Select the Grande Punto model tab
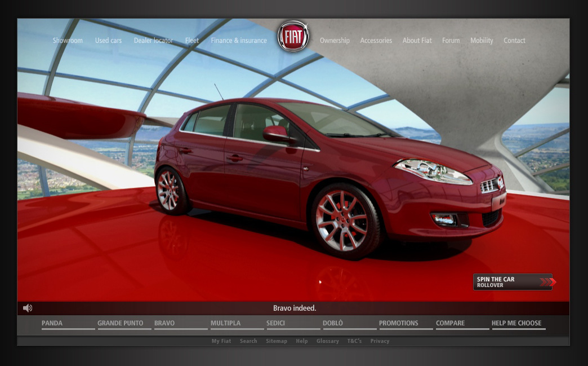 (x=124, y=324)
